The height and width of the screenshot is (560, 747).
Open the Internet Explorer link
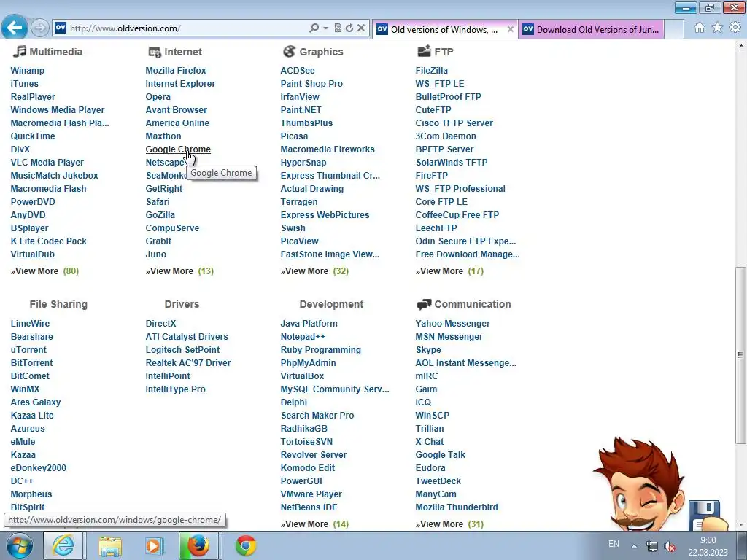[x=180, y=83]
